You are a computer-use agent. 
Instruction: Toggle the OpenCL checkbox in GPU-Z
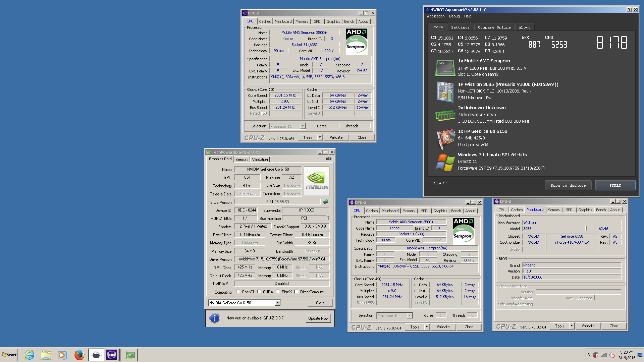point(238,292)
